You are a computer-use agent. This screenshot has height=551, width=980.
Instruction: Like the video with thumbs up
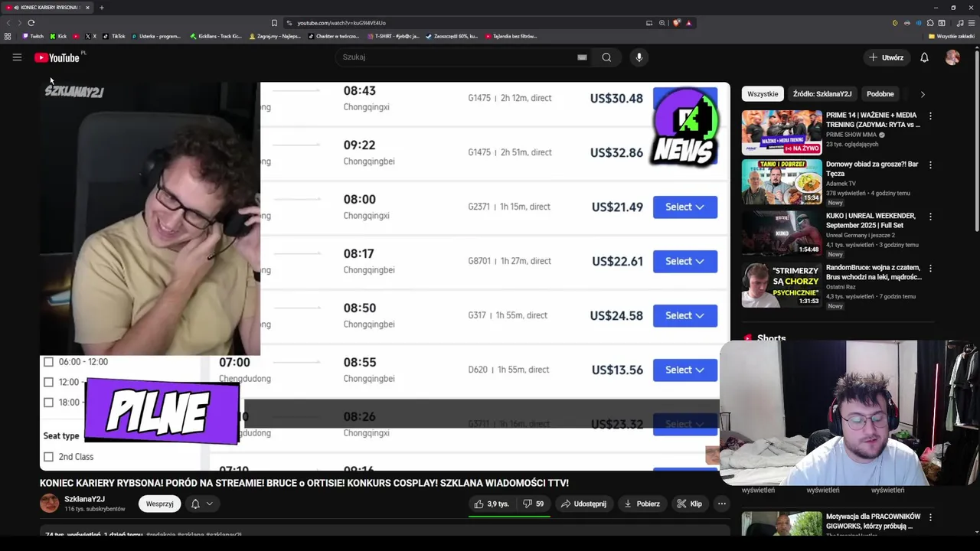tap(492, 504)
